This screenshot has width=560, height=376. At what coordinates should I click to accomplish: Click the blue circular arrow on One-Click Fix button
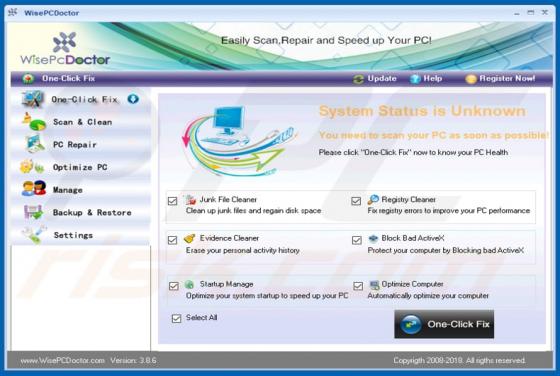coord(411,324)
